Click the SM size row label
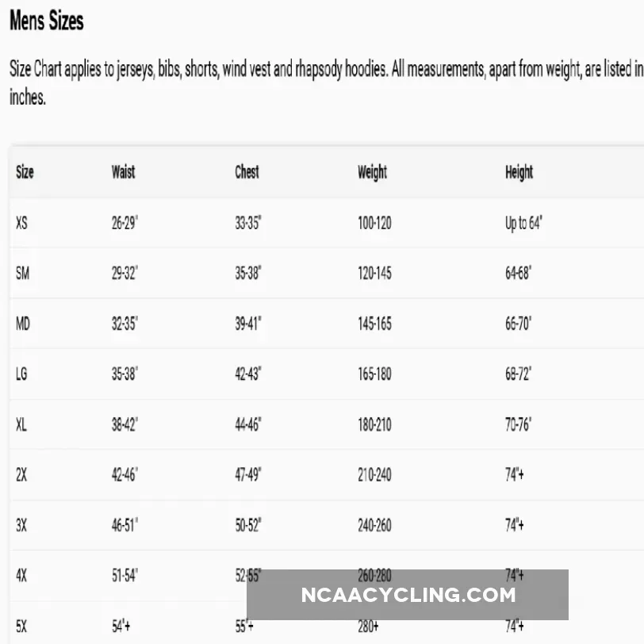This screenshot has height=644, width=644. pos(22,274)
